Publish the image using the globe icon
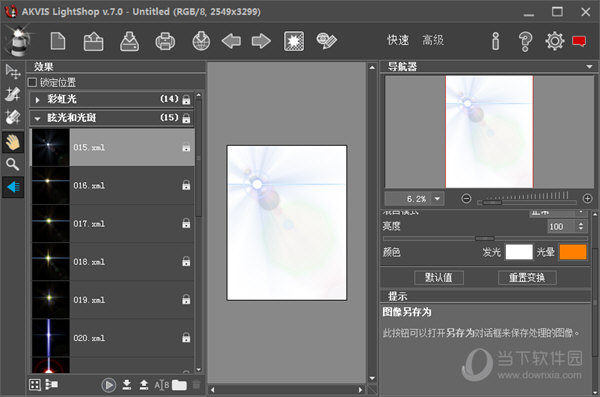 (x=201, y=41)
